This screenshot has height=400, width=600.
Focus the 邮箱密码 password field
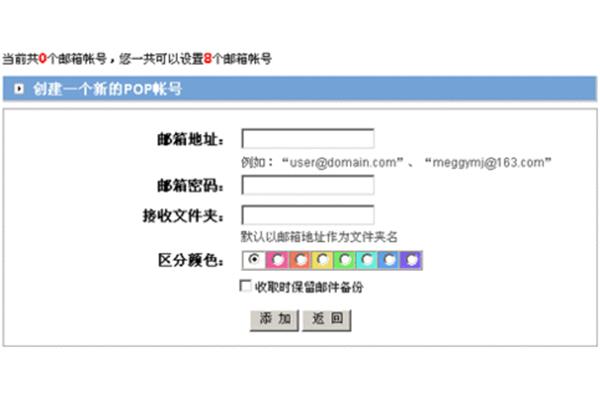(308, 185)
